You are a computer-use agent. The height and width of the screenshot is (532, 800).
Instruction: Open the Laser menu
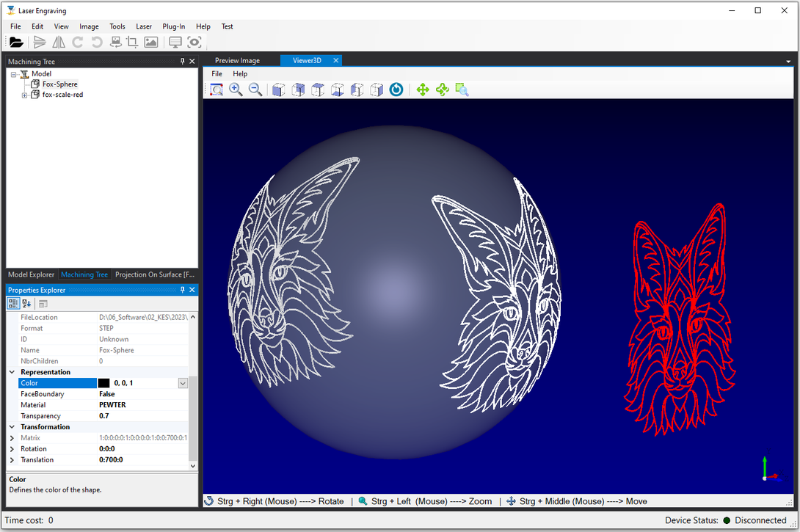pos(144,26)
